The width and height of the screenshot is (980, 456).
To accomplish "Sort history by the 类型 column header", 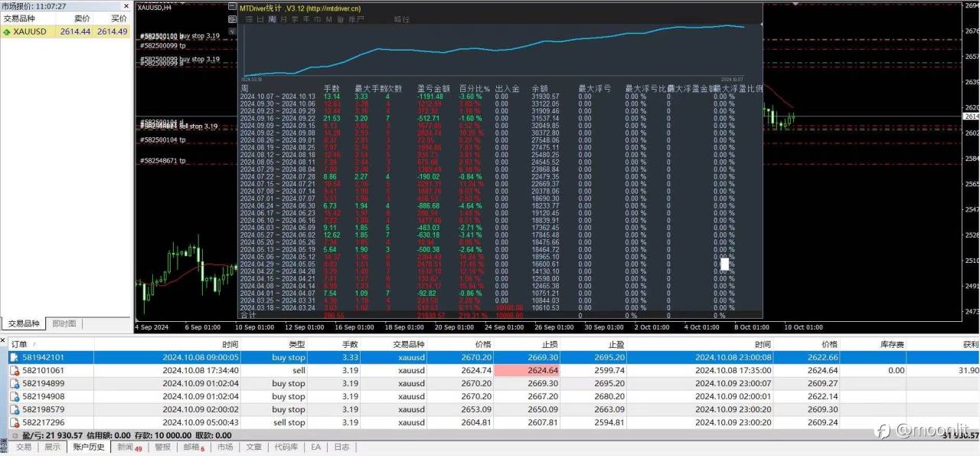I will [296, 345].
